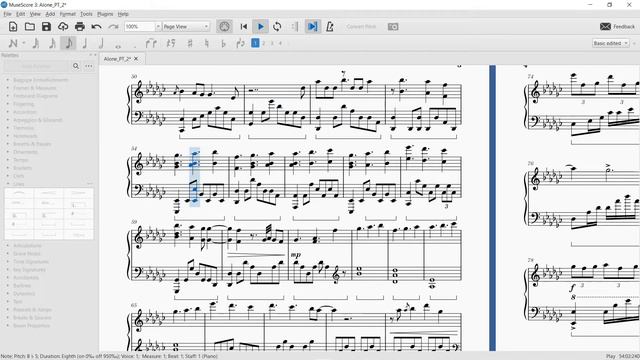This screenshot has width=640, height=360.
Task: Select voice 2
Action: [264, 43]
